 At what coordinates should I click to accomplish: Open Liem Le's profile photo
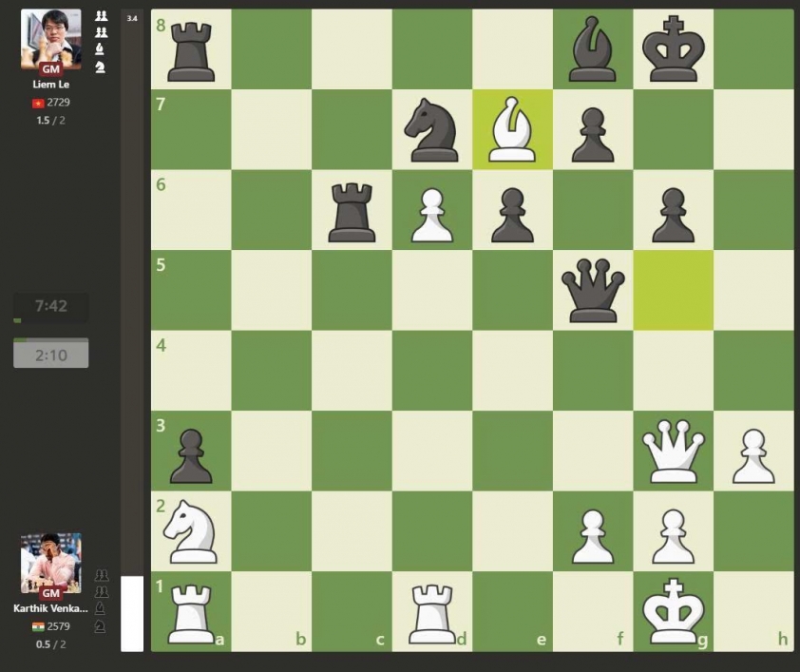coord(50,39)
